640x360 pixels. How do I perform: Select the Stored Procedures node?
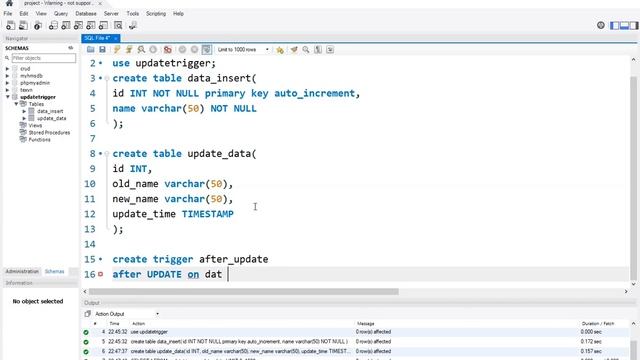pyautogui.click(x=49, y=133)
